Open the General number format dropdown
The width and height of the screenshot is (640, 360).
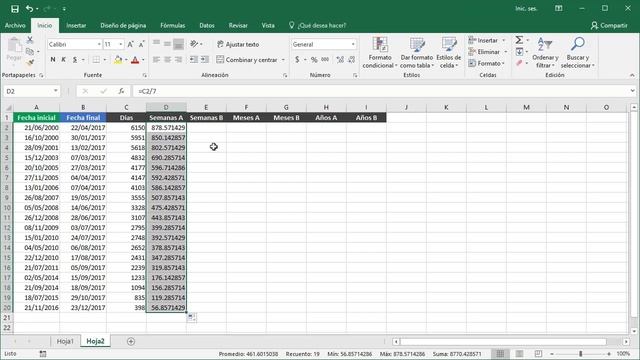click(353, 44)
